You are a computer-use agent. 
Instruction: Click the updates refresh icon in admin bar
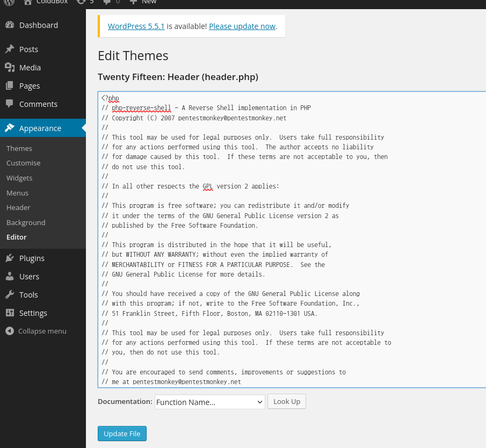[x=81, y=2]
